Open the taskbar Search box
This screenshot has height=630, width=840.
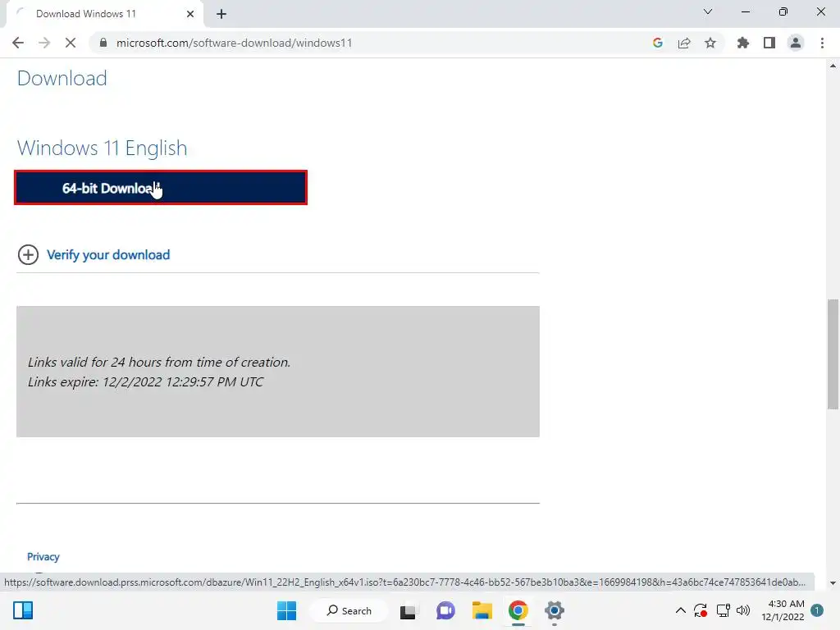[349, 610]
